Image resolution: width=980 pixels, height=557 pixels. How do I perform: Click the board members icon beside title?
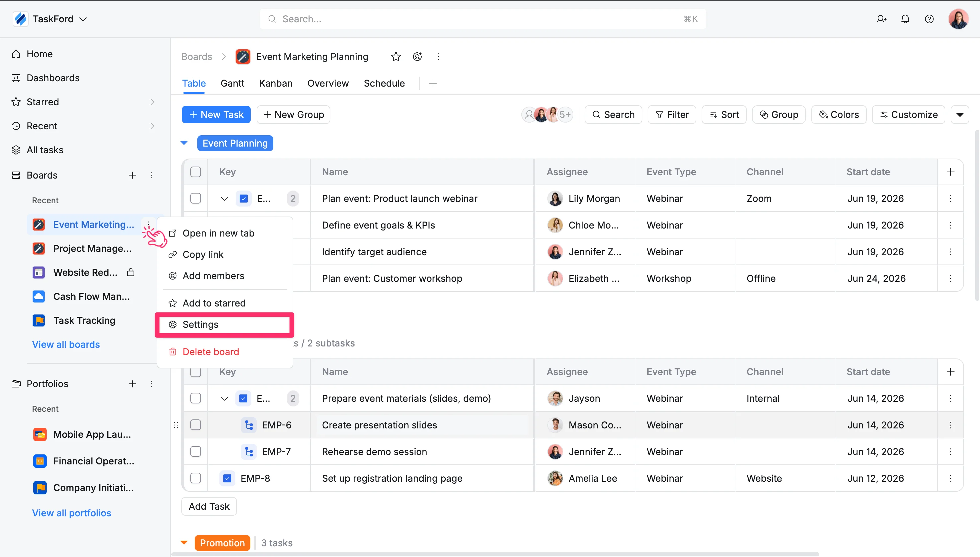point(417,57)
